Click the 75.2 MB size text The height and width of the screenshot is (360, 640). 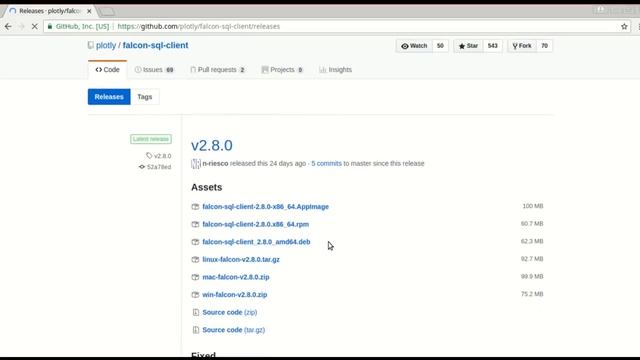pyautogui.click(x=532, y=294)
